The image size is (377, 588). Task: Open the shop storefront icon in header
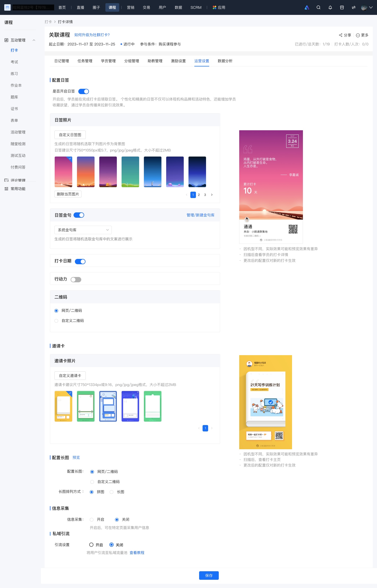(x=342, y=7)
